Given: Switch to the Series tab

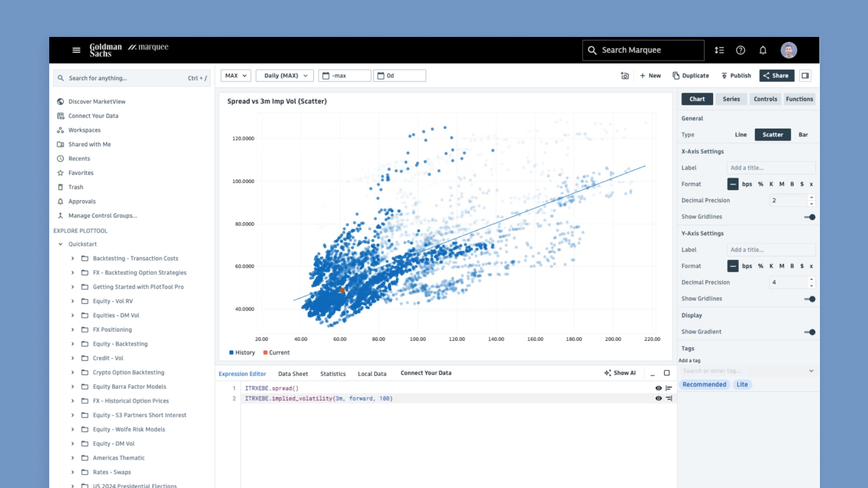Looking at the screenshot, I should [x=731, y=99].
